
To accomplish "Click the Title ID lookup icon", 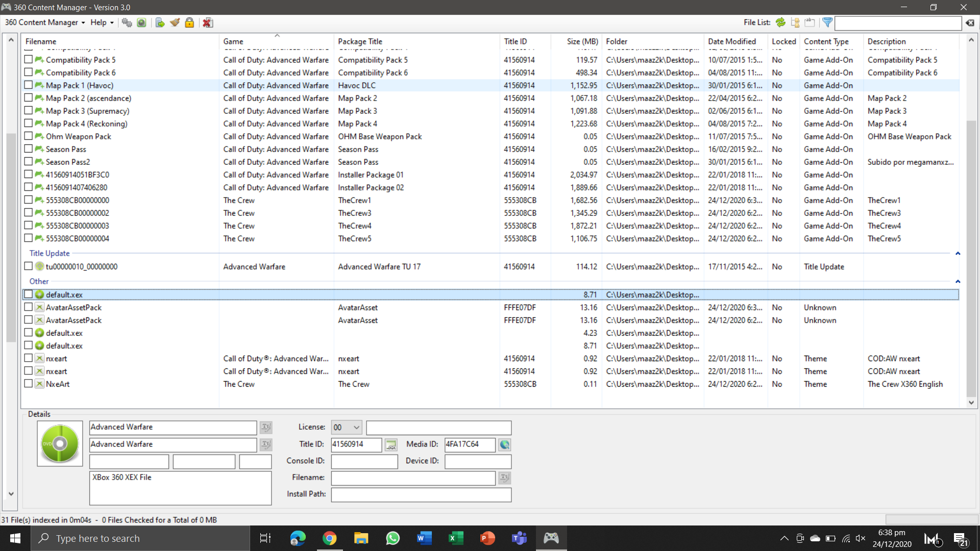I will click(x=391, y=445).
